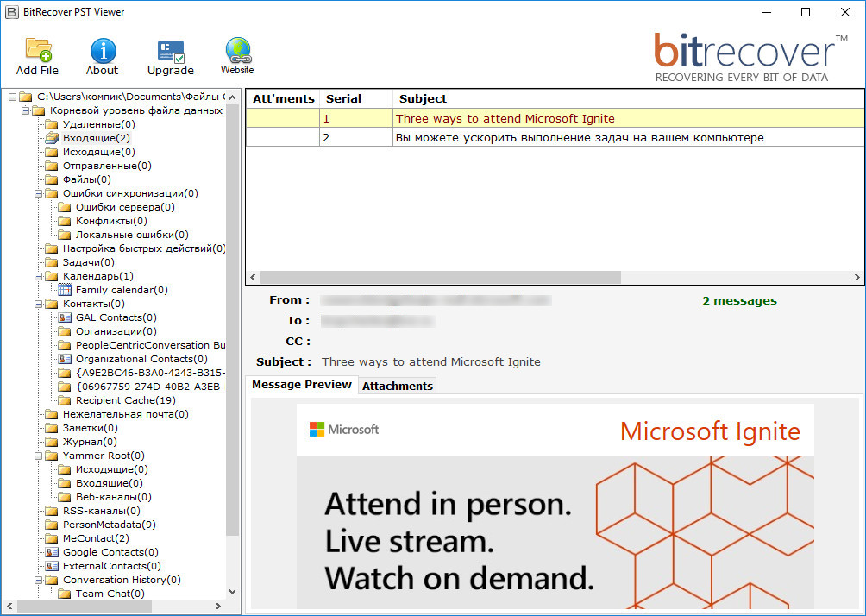
Task: Click the folder tree scroll-up arrow
Action: point(233,97)
